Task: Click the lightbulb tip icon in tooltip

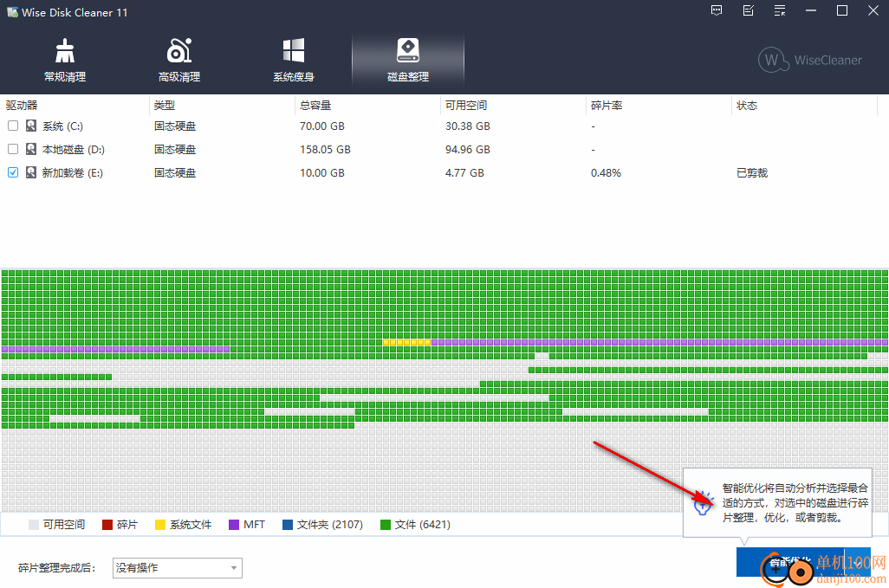Action: pyautogui.click(x=703, y=503)
